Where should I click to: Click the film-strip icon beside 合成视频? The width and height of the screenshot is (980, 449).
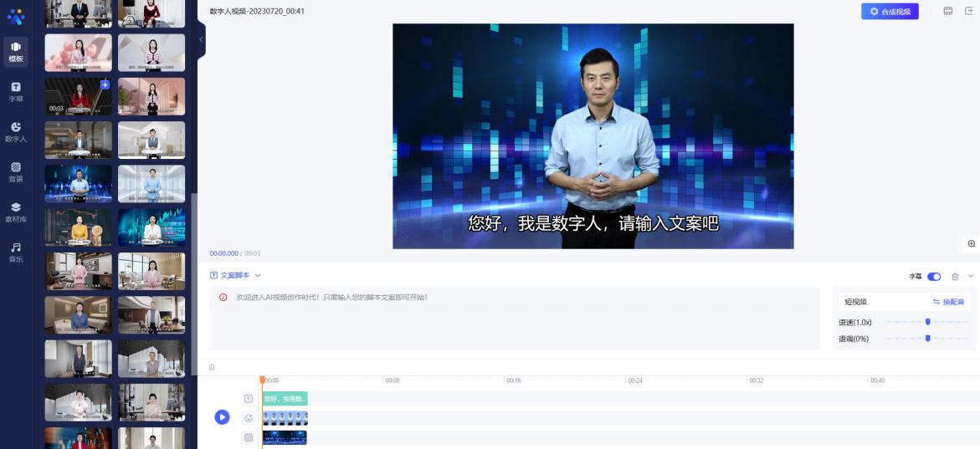pos(947,11)
